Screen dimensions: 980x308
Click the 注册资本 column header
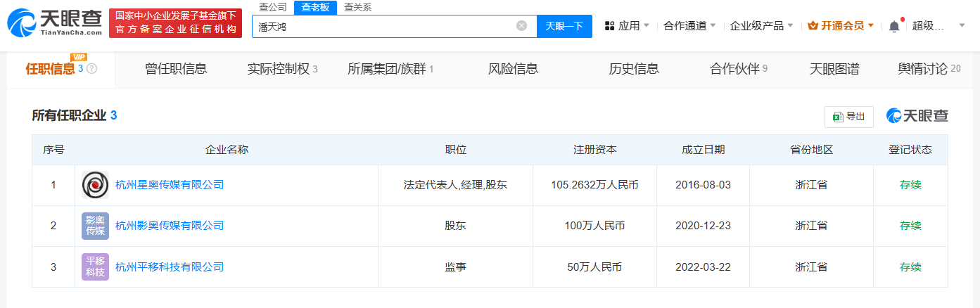pyautogui.click(x=594, y=150)
